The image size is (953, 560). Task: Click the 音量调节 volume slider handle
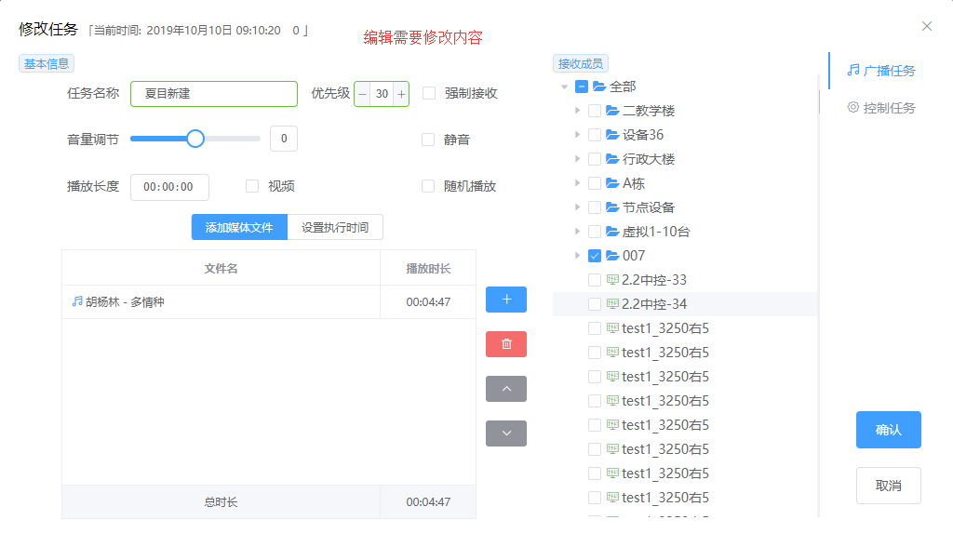195,139
